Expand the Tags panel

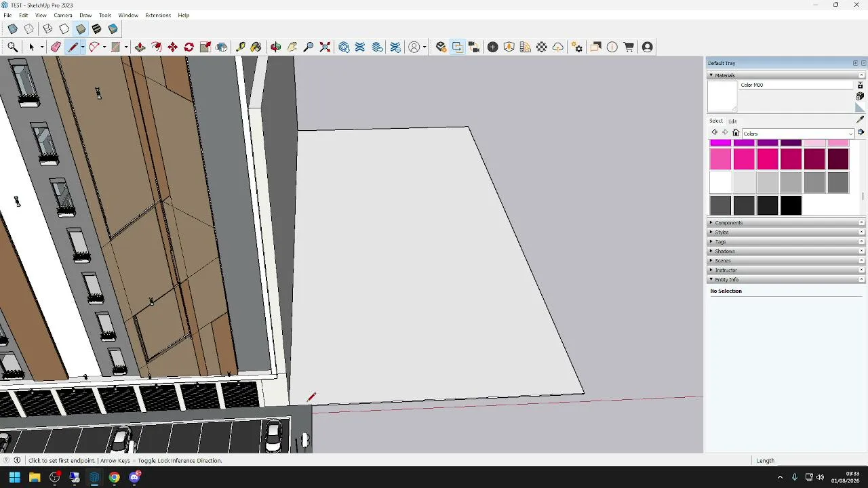(787, 241)
